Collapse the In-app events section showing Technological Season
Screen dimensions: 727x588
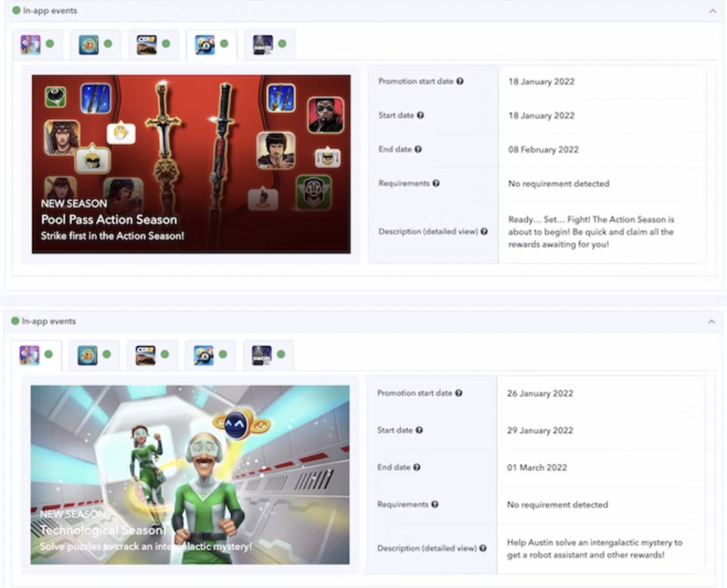pos(711,322)
